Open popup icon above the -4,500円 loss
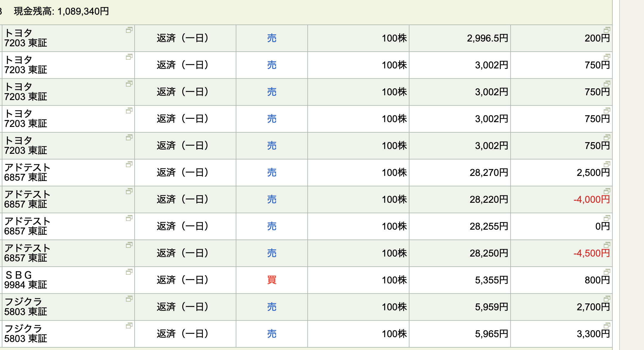This screenshot has width=644, height=350. (607, 245)
